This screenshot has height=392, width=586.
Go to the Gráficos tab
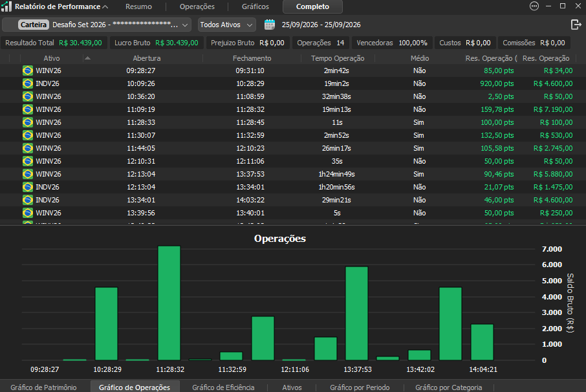point(255,6)
